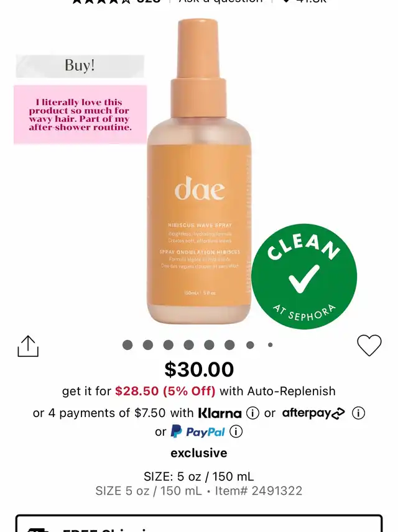
Task: Open Afterpay info icon
Action: pos(358,413)
